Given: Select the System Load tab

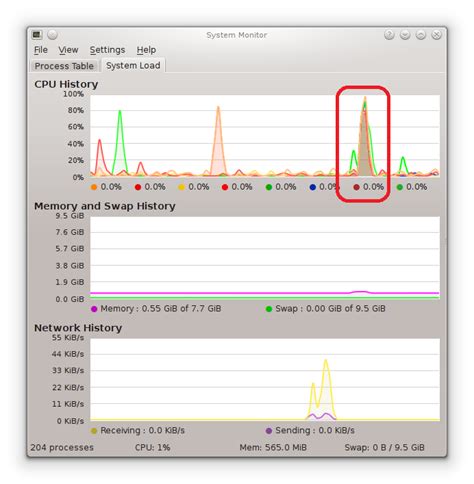Looking at the screenshot, I should 133,65.
